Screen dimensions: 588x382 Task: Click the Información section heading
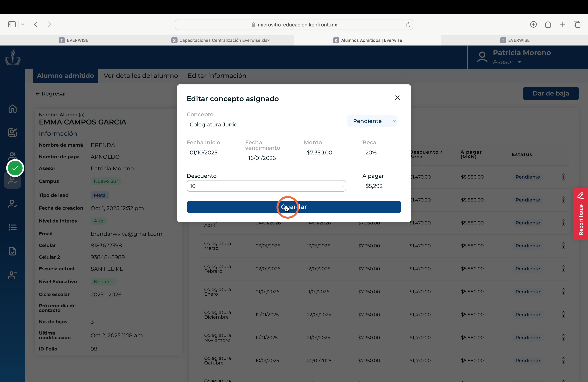[58, 134]
